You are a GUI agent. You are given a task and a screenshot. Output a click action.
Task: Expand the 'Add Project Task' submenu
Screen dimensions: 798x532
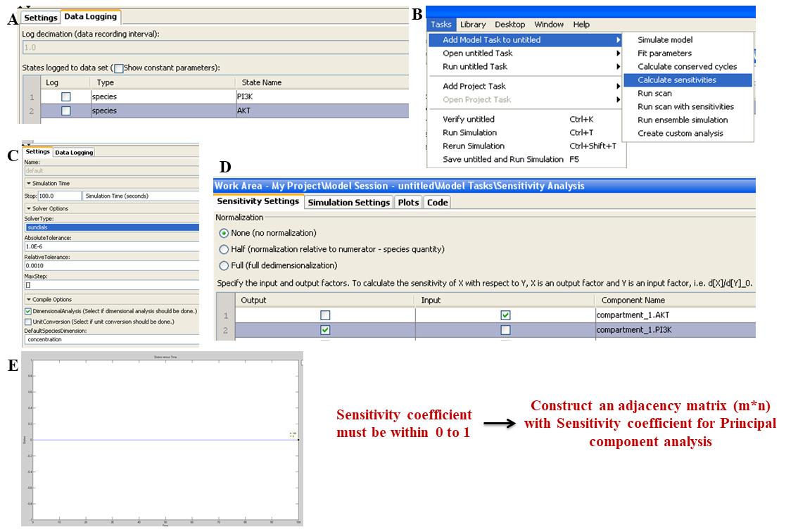pyautogui.click(x=525, y=86)
